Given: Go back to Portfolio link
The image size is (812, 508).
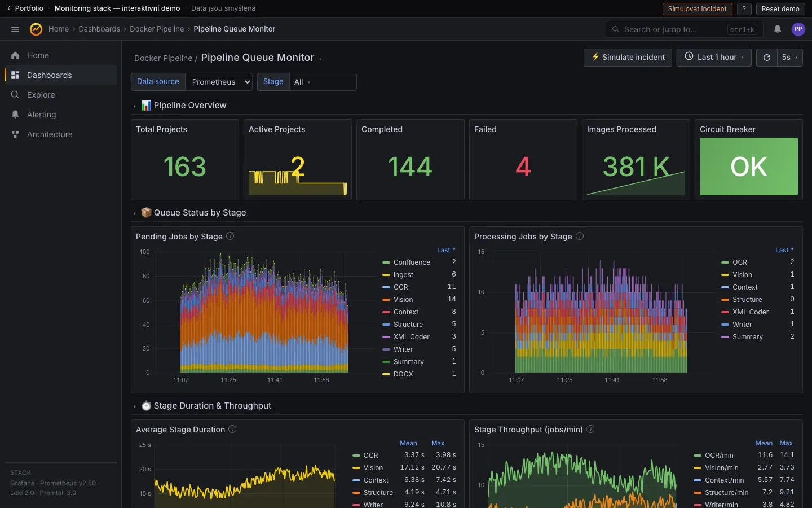Looking at the screenshot, I should pyautogui.click(x=25, y=8).
